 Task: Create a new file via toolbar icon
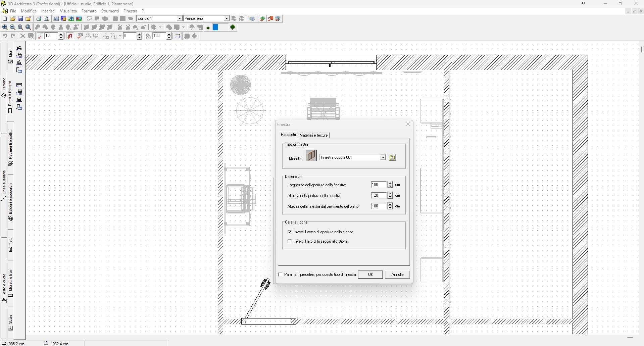(x=5, y=19)
